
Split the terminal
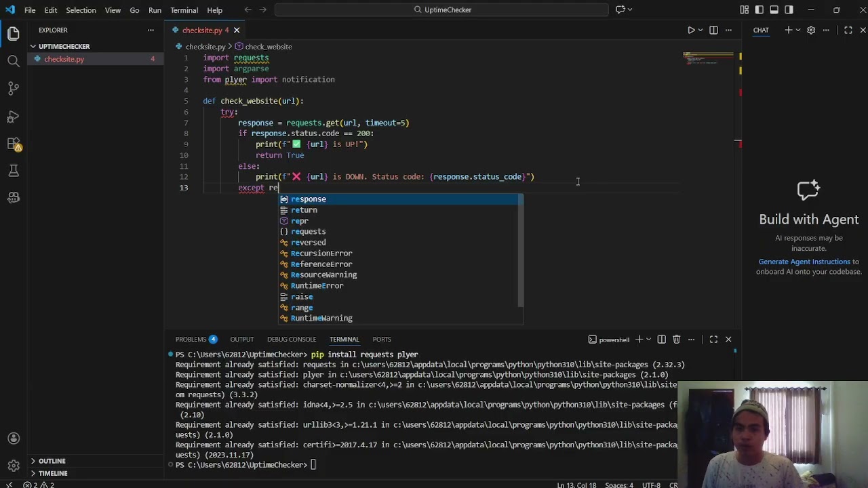point(662,339)
